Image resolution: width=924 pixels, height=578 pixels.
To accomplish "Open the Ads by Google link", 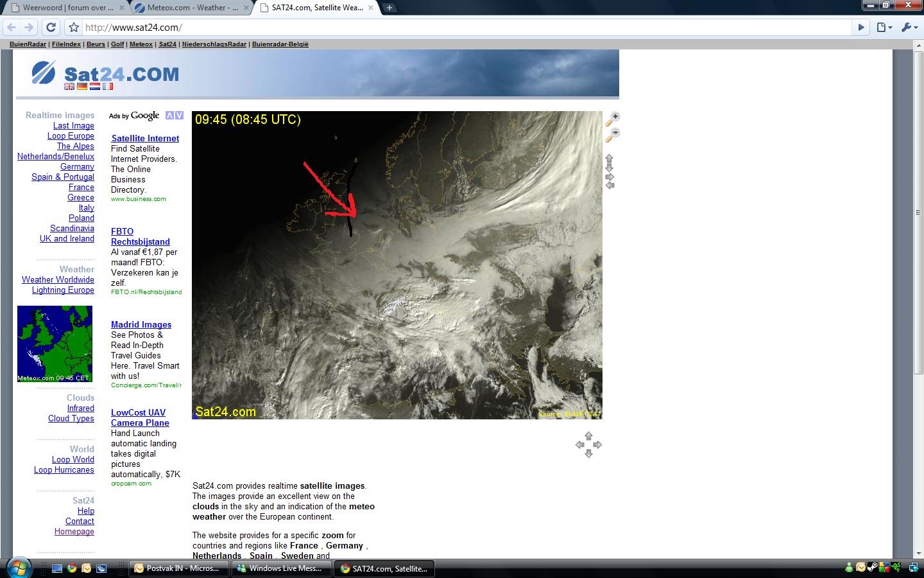I will [134, 116].
